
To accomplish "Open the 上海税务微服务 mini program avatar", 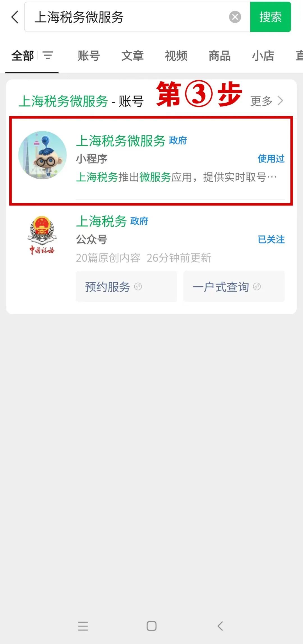I will 43,155.
